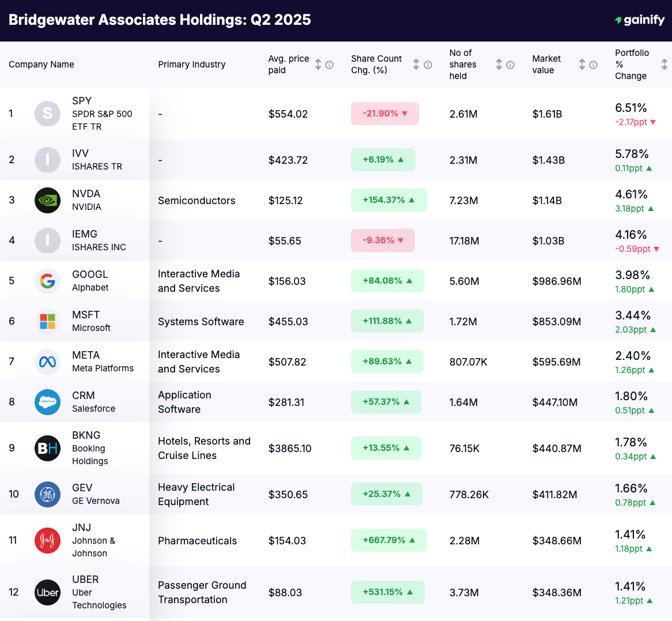672x621 pixels.
Task: Click the Primary Industry column header
Action: click(191, 65)
